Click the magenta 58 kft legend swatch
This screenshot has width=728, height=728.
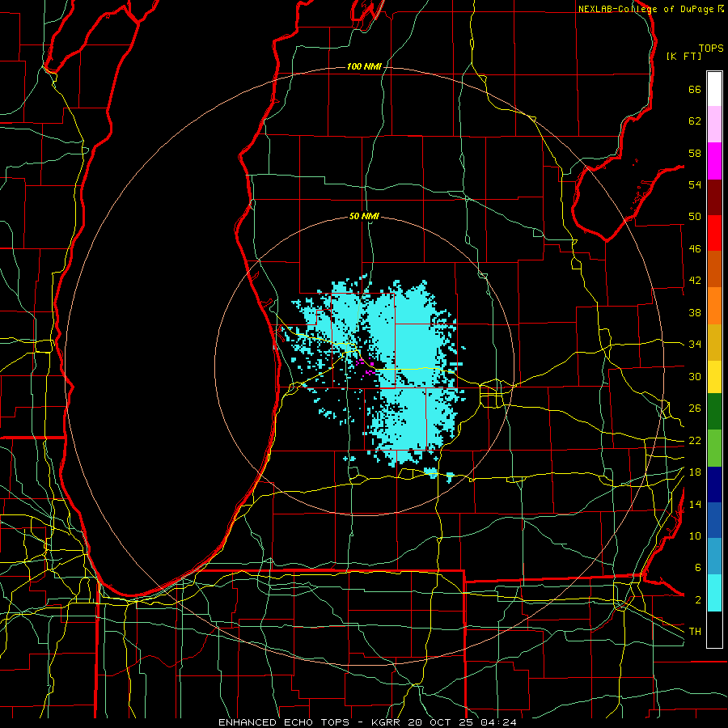click(x=714, y=161)
